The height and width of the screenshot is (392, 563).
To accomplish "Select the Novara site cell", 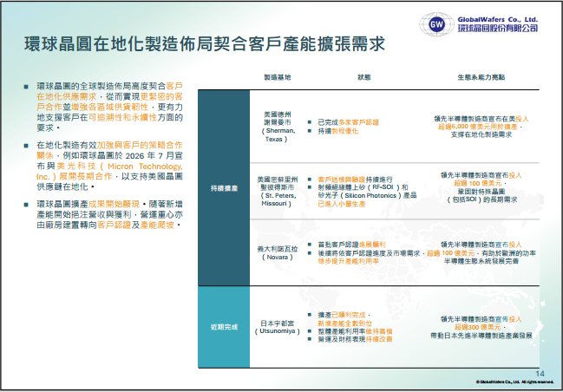I will [278, 252].
